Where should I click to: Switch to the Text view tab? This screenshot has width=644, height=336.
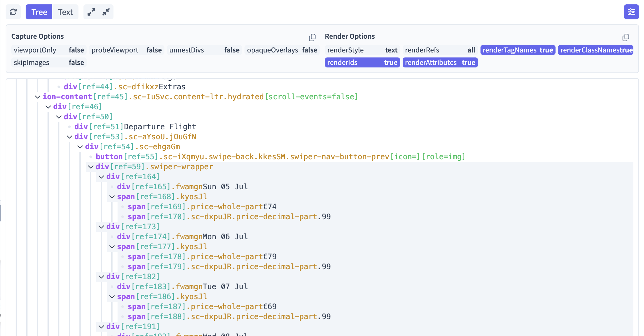(x=65, y=12)
